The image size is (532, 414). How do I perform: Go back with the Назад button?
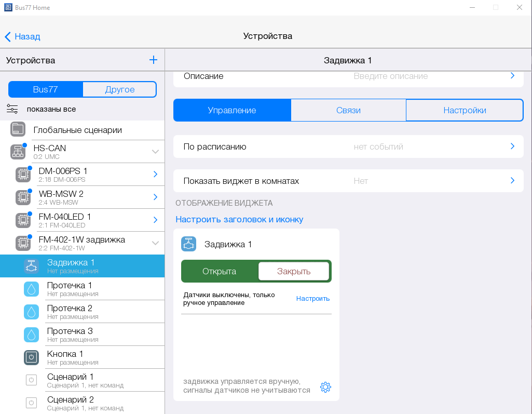pyautogui.click(x=23, y=36)
